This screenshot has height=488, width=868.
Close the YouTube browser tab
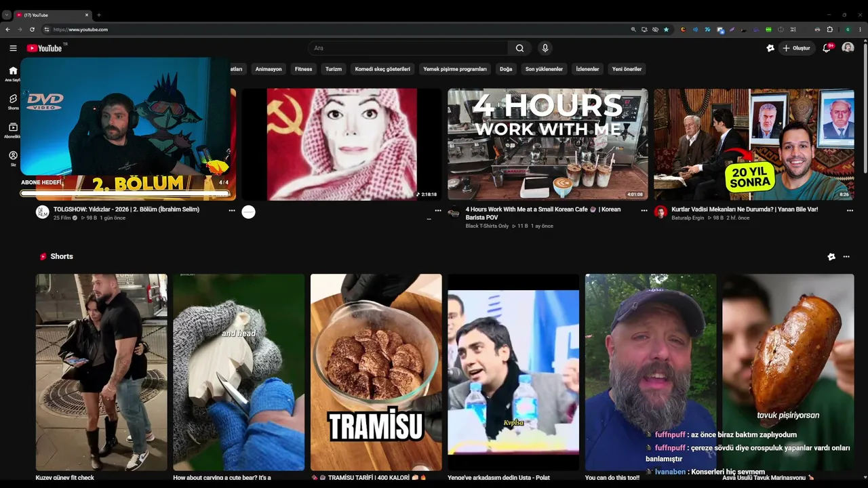(x=87, y=15)
